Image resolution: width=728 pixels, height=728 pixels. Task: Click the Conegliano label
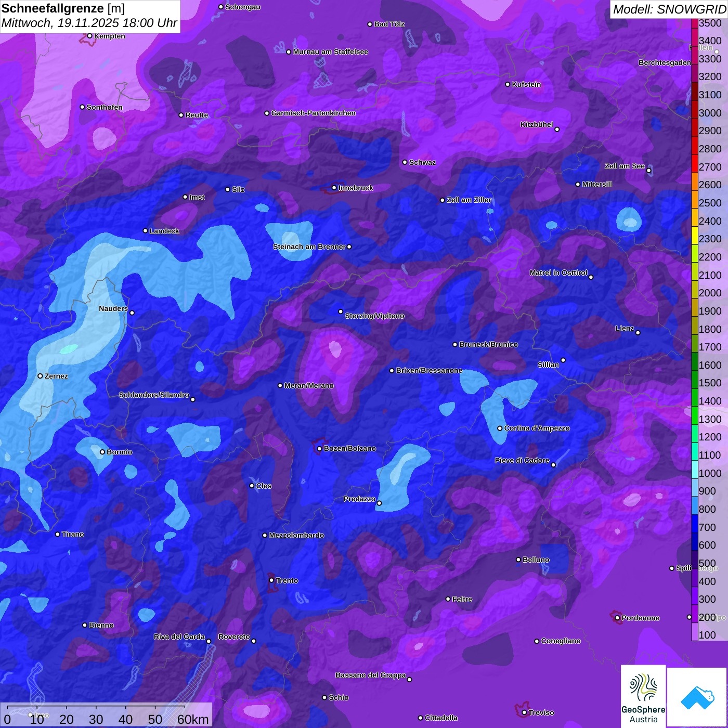point(561,641)
